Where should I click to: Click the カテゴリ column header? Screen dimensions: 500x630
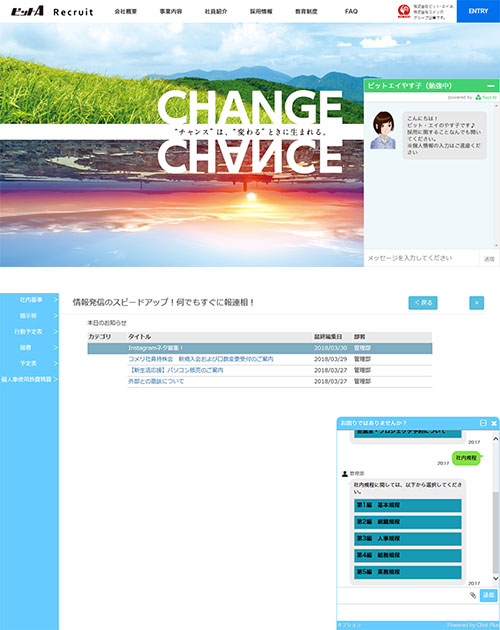(99, 337)
